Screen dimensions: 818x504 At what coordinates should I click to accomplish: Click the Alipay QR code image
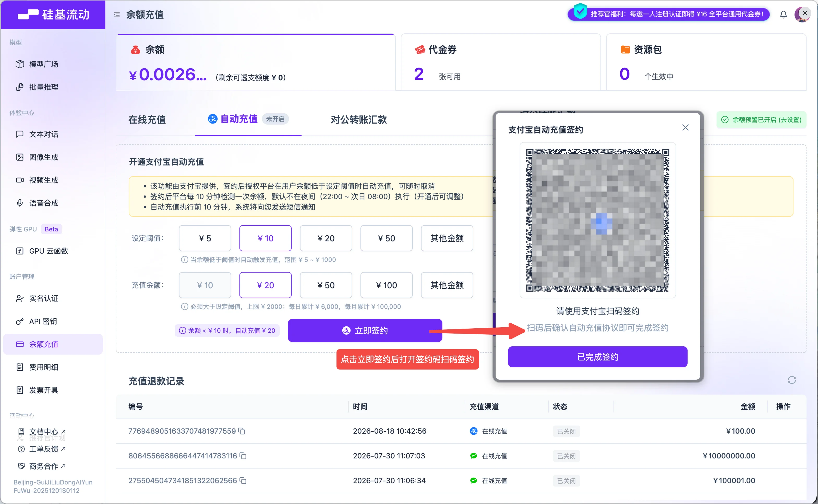598,220
